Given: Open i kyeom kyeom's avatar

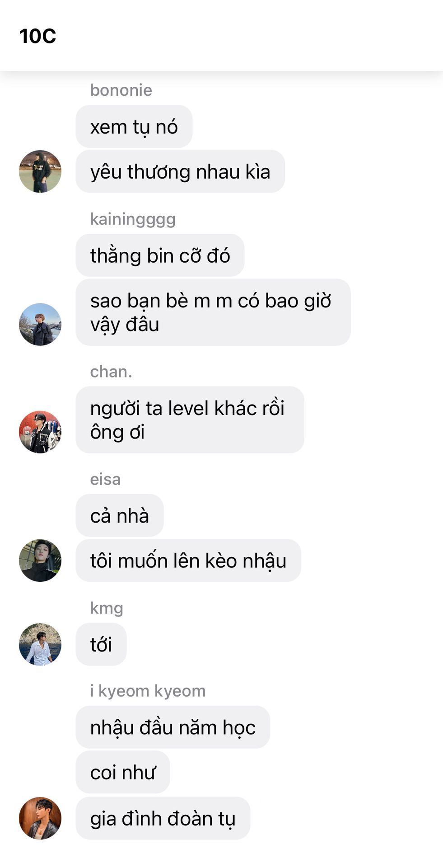Looking at the screenshot, I should click(40, 818).
